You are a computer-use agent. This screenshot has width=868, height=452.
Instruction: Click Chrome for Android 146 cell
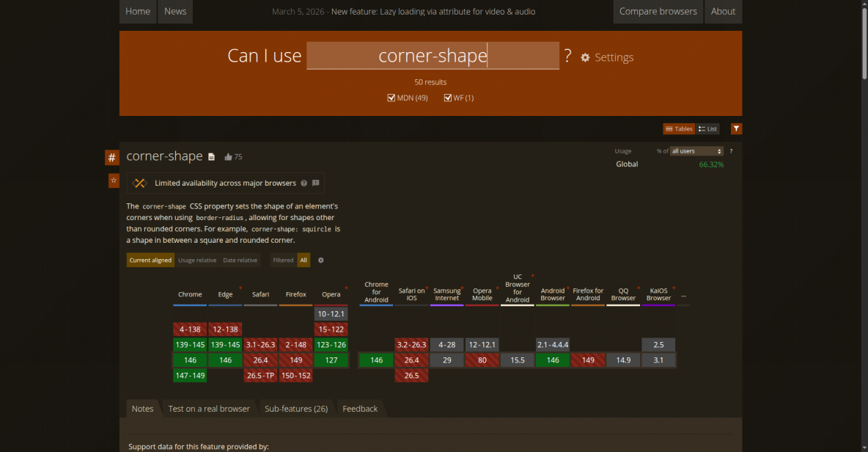pyautogui.click(x=376, y=360)
